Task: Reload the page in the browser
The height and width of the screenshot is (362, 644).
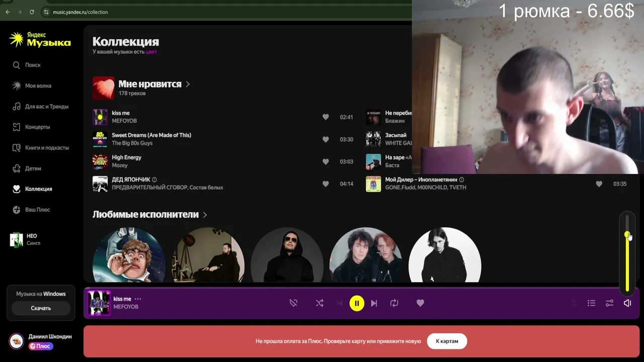Action: [32, 12]
